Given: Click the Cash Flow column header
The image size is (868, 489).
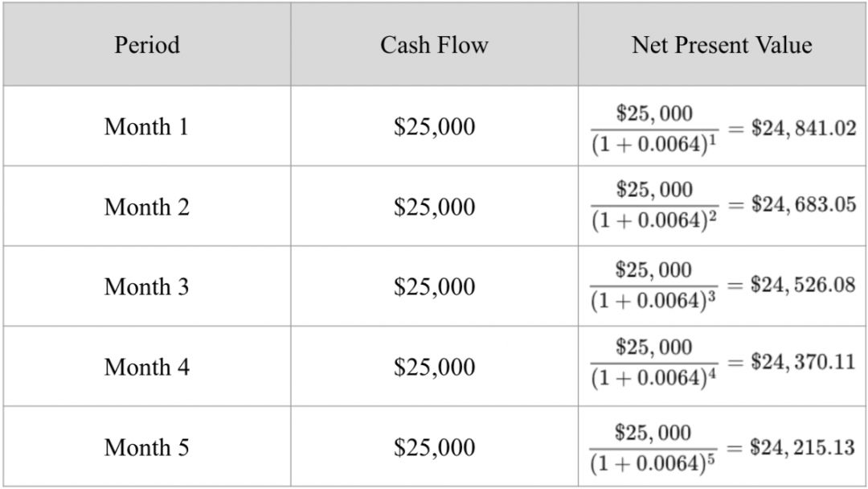Looking at the screenshot, I should click(x=434, y=45).
